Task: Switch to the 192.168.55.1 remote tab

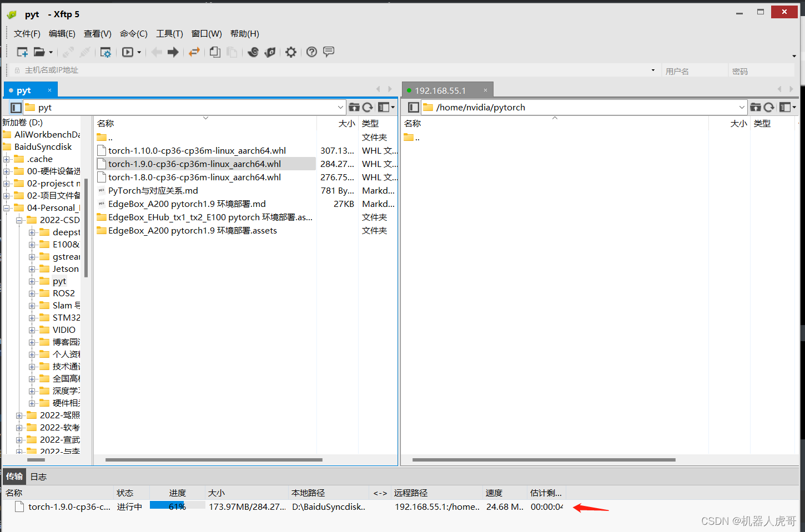Action: point(447,90)
